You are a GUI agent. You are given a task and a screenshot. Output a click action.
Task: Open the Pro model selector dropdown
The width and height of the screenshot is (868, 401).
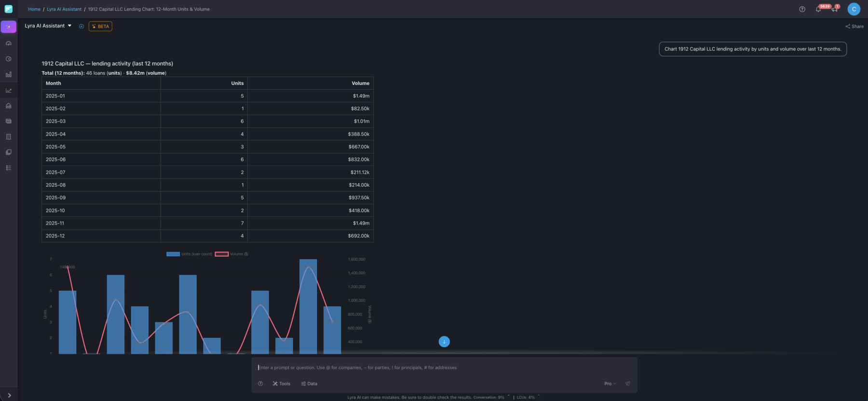click(610, 384)
